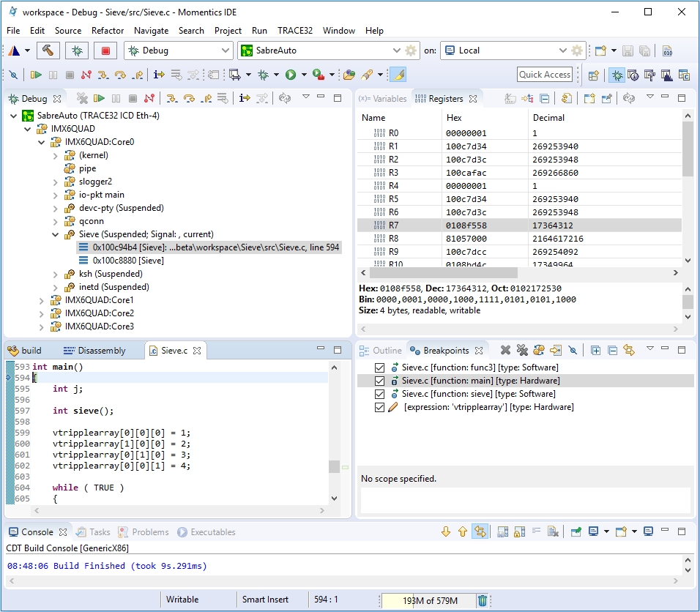Click the Build hammer icon in the toolbar
The image size is (700, 612).
(48, 50)
